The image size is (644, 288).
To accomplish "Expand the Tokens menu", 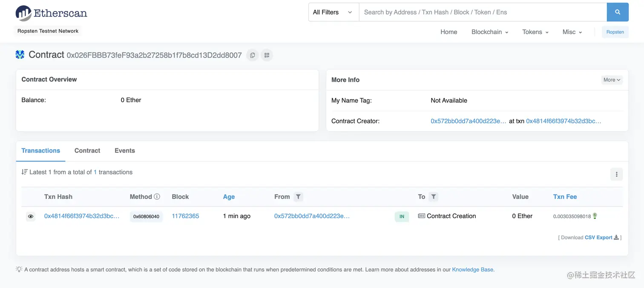I will click(x=535, y=32).
